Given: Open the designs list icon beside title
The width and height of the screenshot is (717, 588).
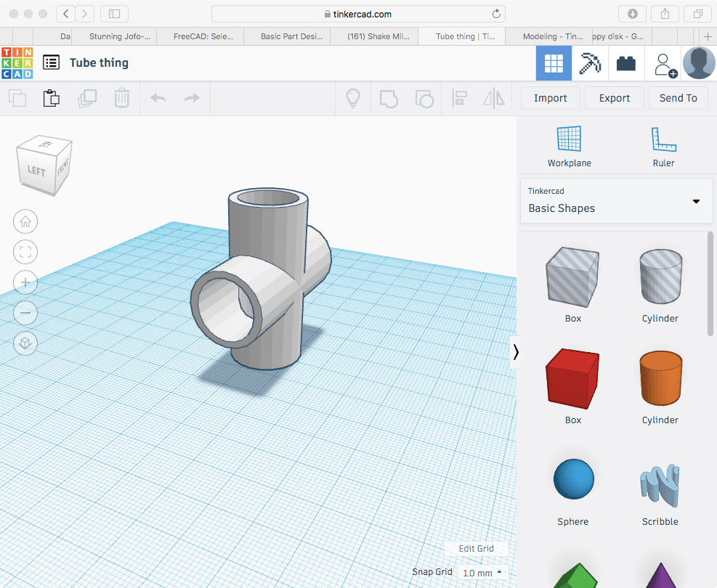Looking at the screenshot, I should (x=51, y=63).
